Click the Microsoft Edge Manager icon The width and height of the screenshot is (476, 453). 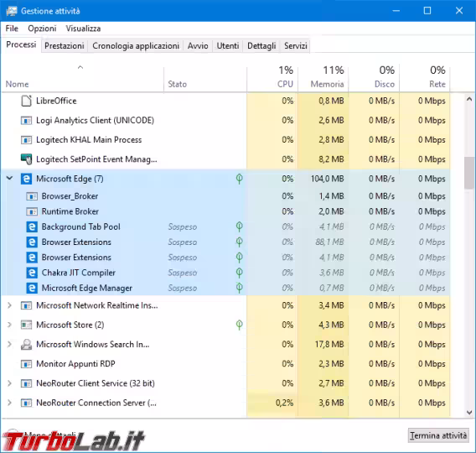click(x=32, y=288)
